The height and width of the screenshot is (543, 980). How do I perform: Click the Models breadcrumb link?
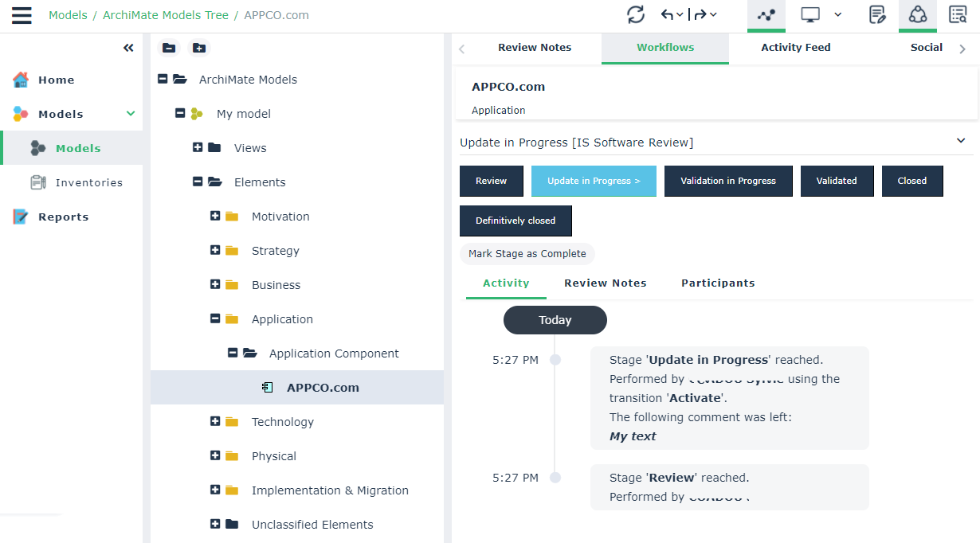coord(68,15)
